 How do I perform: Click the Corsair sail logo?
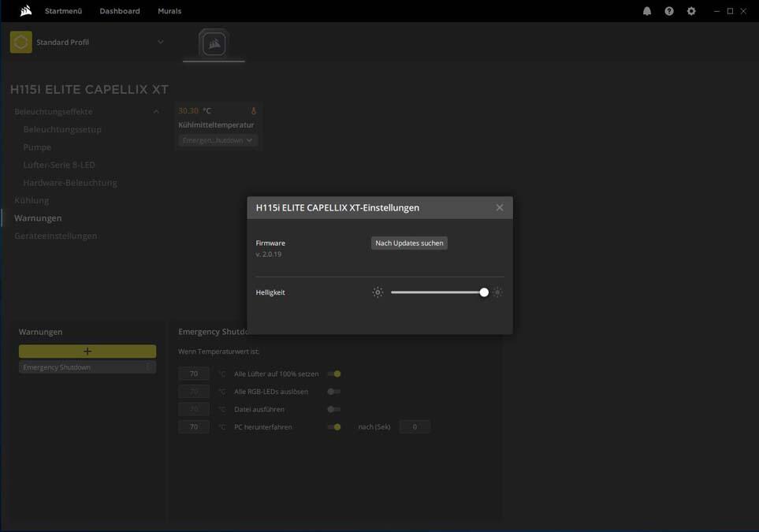pyautogui.click(x=26, y=11)
